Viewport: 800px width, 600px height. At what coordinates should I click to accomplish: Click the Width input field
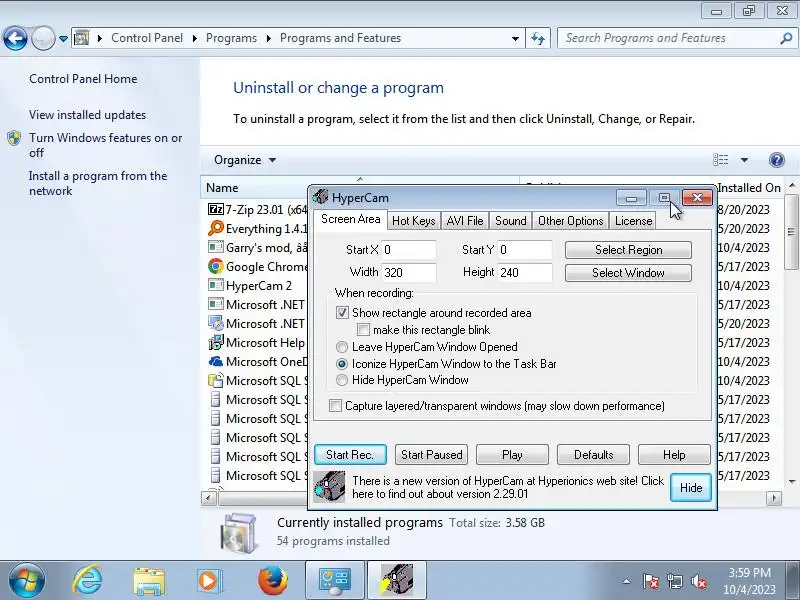coord(409,272)
